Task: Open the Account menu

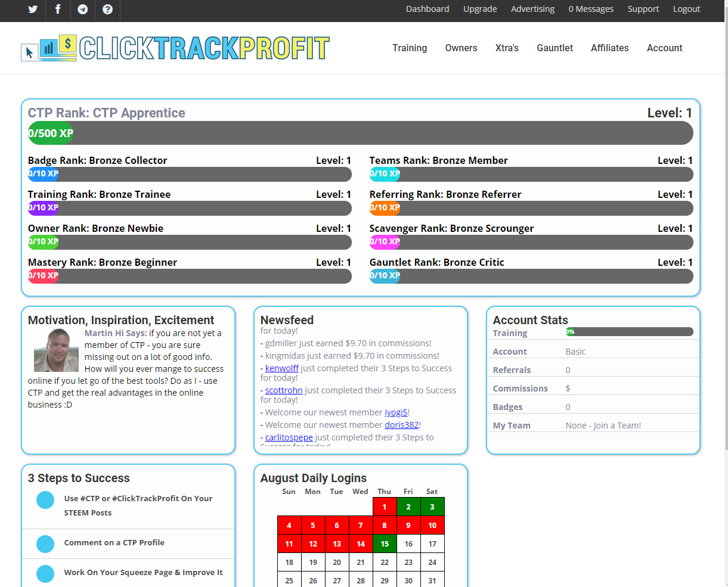Action: tap(664, 48)
